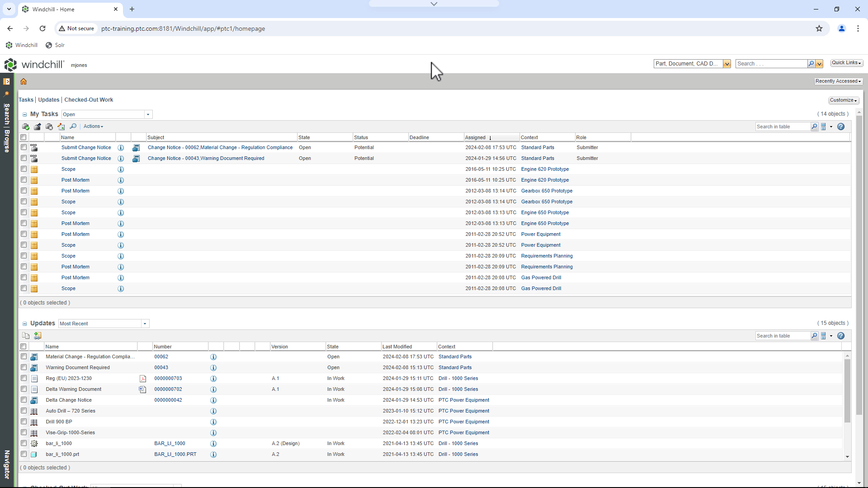The width and height of the screenshot is (868, 488).
Task: Click the reassign task icon with arrow
Action: [x=38, y=127]
